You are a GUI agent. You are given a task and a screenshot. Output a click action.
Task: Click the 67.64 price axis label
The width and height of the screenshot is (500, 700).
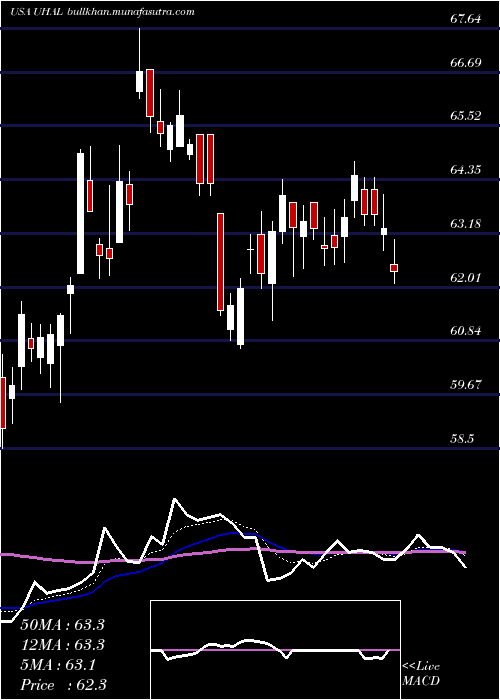tap(467, 20)
